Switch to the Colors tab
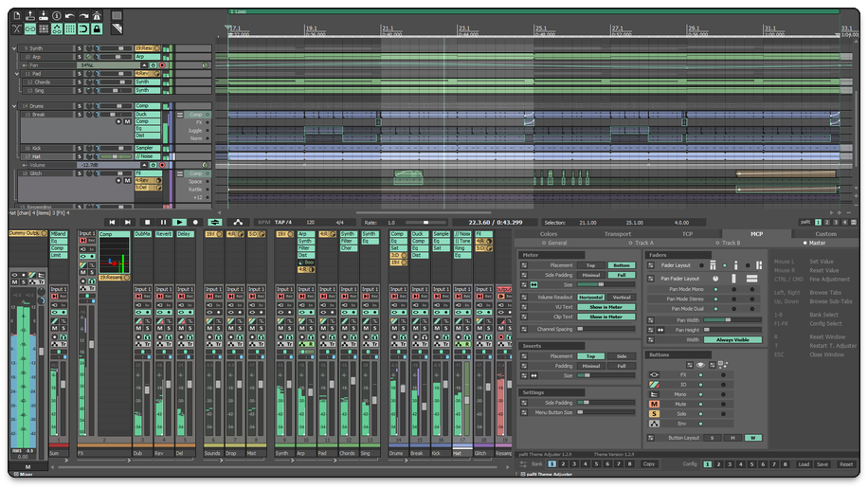Screen dimensions: 868x489 click(549, 233)
